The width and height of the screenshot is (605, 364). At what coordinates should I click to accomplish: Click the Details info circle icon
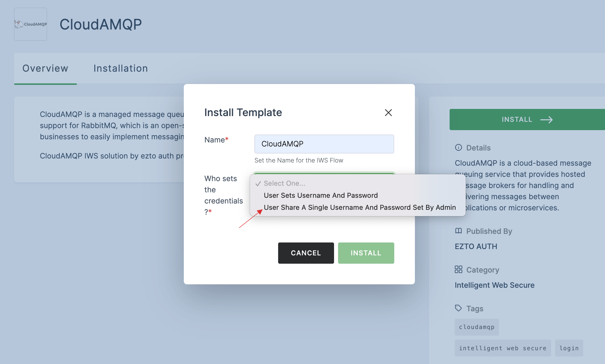458,147
